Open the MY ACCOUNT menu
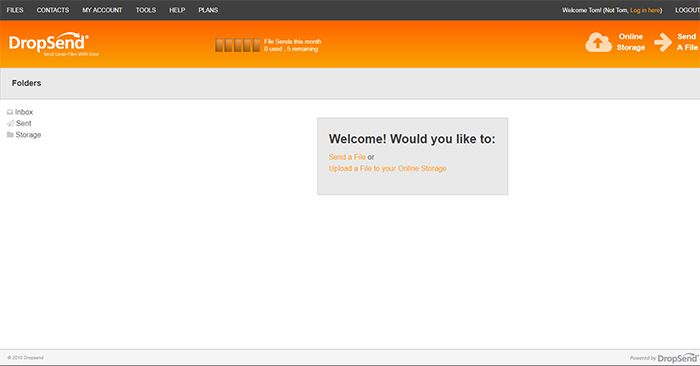The width and height of the screenshot is (700, 366). (x=102, y=10)
